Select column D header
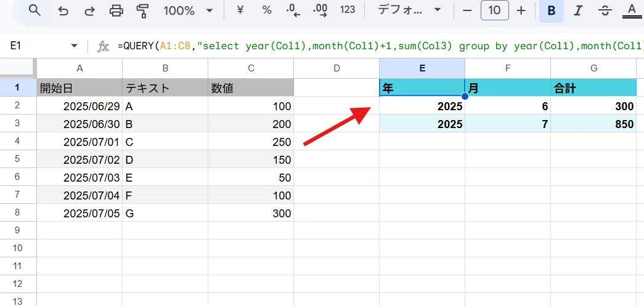This screenshot has height=306, width=644. tap(336, 68)
